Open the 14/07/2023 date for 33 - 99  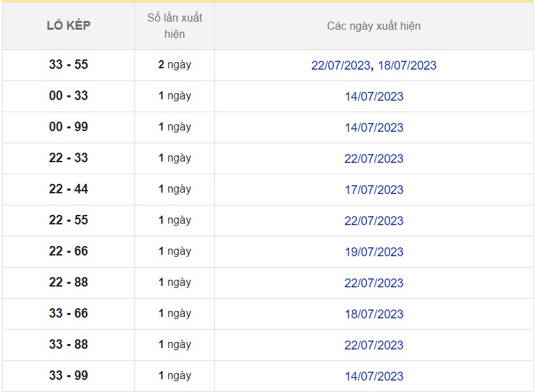pyautogui.click(x=374, y=376)
